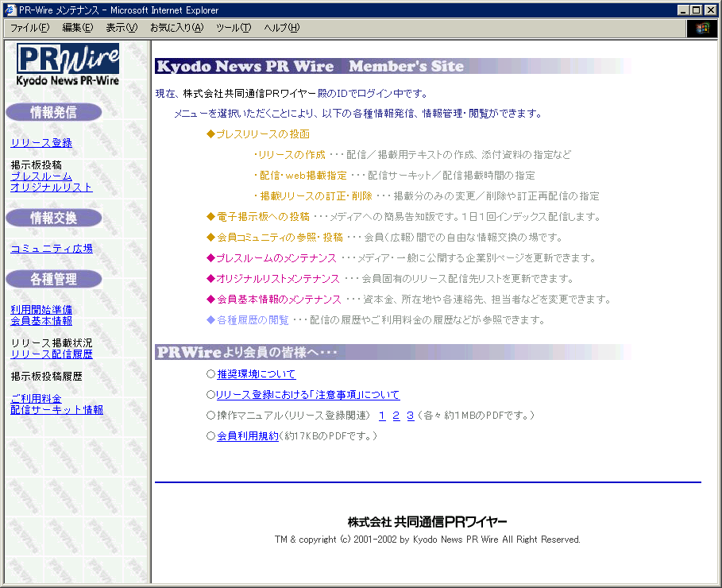Open the ご利用料金 link
The height and width of the screenshot is (588, 722).
click(x=36, y=399)
